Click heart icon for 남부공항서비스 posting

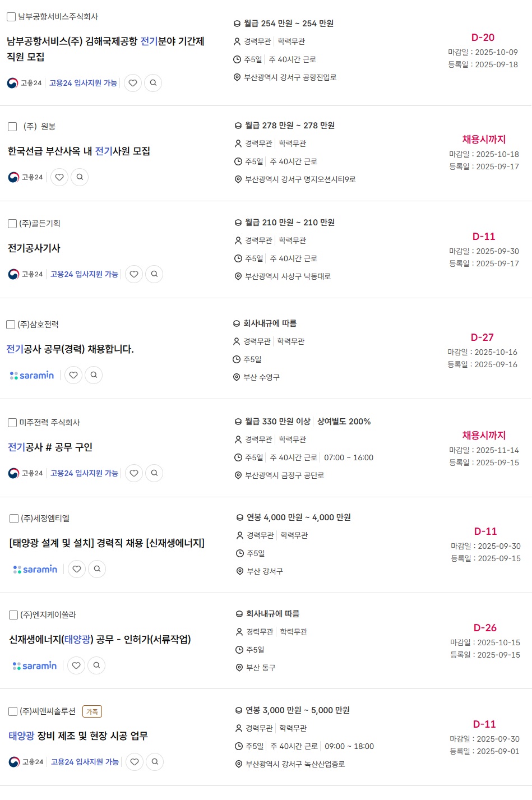[x=133, y=83]
